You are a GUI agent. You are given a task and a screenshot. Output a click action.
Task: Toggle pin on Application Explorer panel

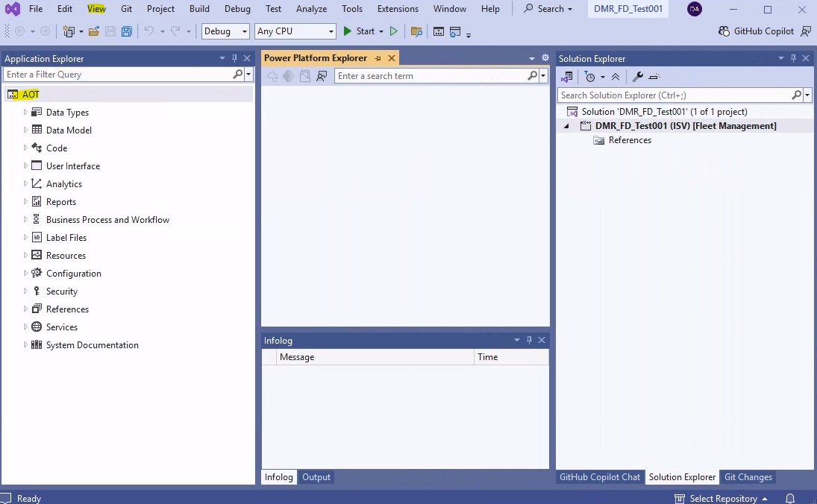click(234, 58)
